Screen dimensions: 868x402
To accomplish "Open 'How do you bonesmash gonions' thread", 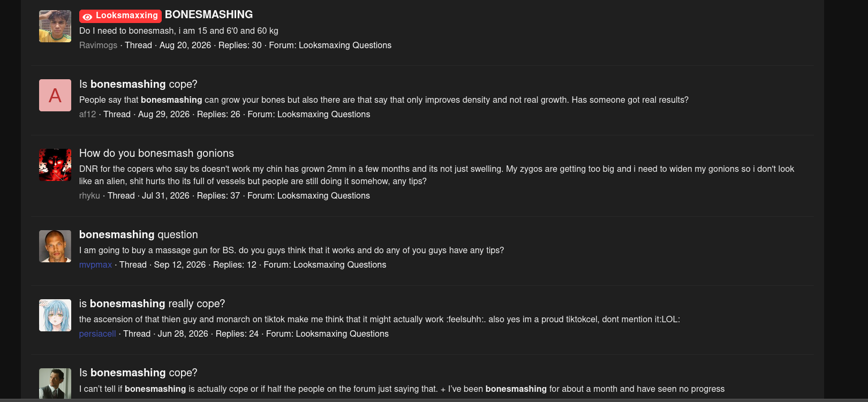I will tap(156, 153).
